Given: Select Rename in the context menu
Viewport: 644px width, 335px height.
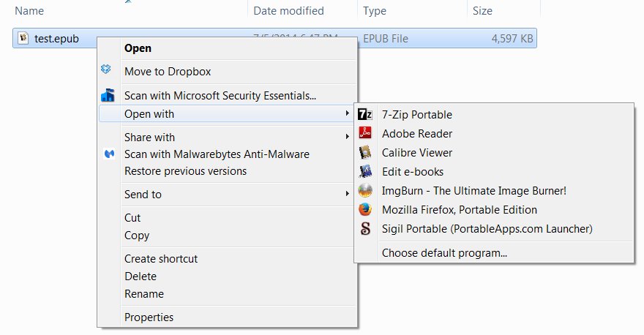Looking at the screenshot, I should [143, 294].
